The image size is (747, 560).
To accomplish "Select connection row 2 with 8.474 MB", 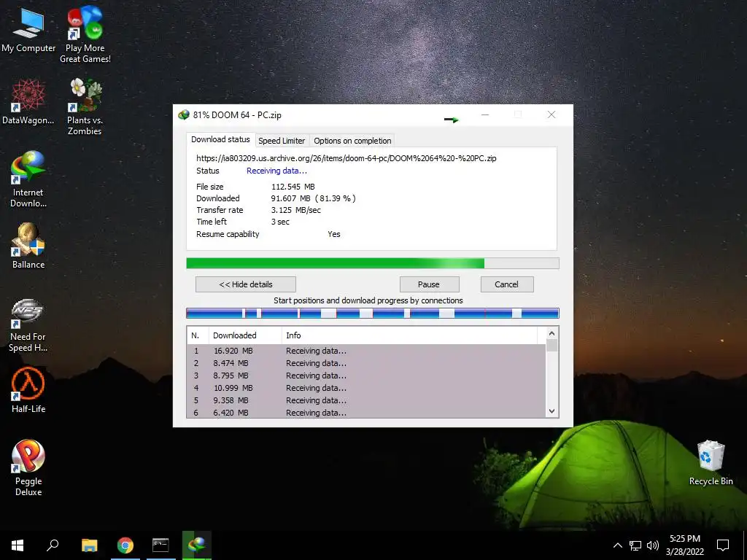I will click(x=366, y=363).
